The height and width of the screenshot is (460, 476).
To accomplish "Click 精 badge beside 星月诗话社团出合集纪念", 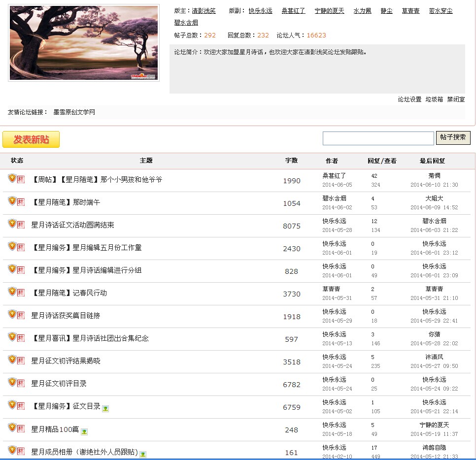I will [x=21, y=338].
